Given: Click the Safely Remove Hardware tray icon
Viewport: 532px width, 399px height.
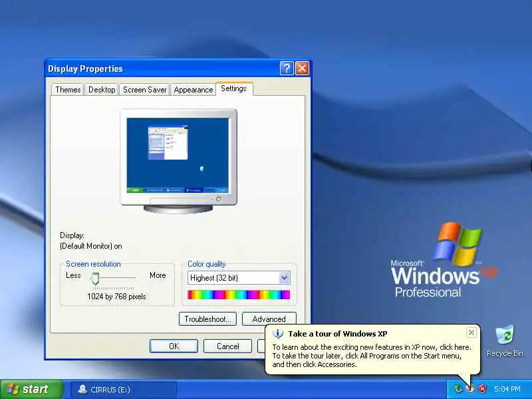Looking at the screenshot, I should (458, 389).
